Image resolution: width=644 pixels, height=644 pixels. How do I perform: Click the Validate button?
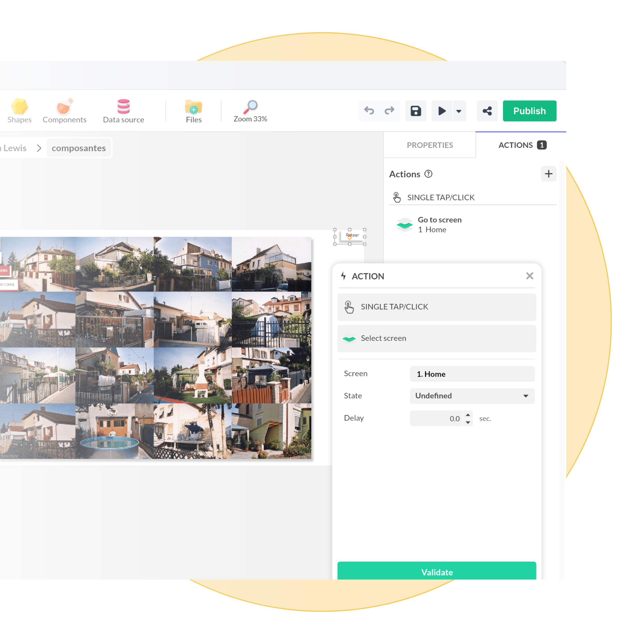pyautogui.click(x=437, y=572)
